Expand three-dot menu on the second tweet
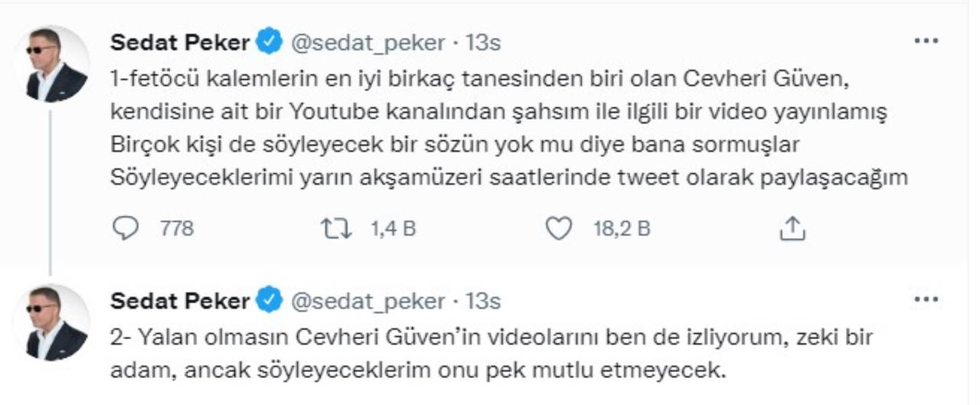 click(926, 300)
